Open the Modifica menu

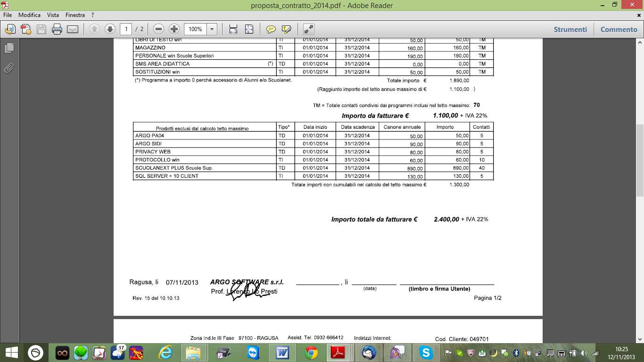coord(30,15)
